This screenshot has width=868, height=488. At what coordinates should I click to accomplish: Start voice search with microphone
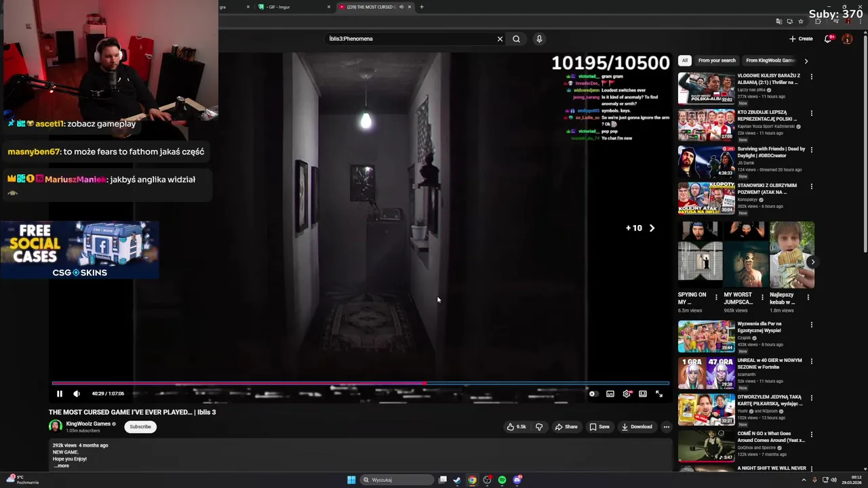click(x=539, y=39)
